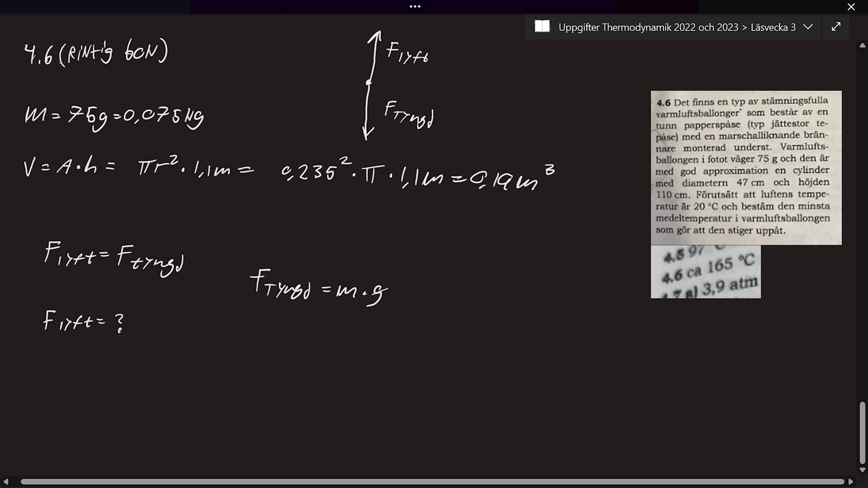
Task: Select the answer image showing 165 °C
Action: (705, 272)
